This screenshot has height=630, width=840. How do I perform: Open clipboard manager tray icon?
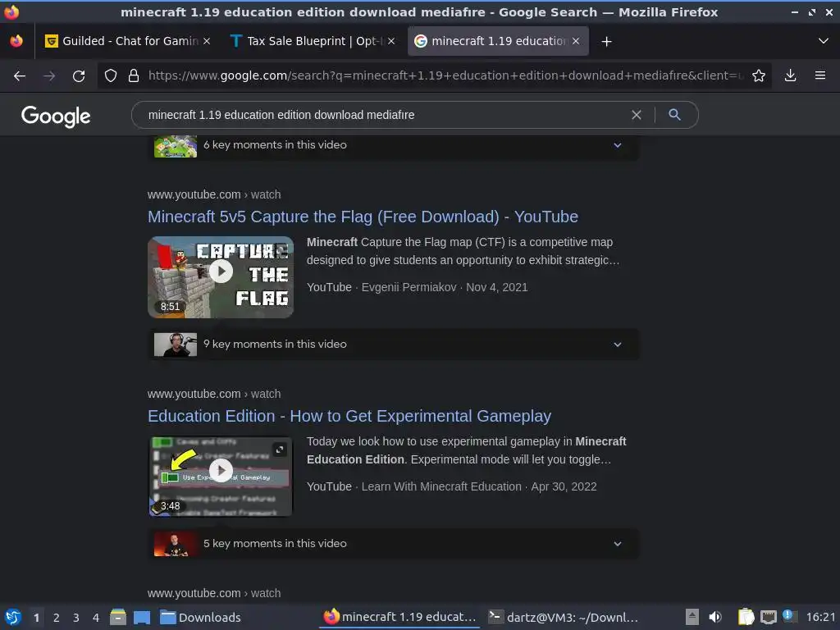point(746,617)
